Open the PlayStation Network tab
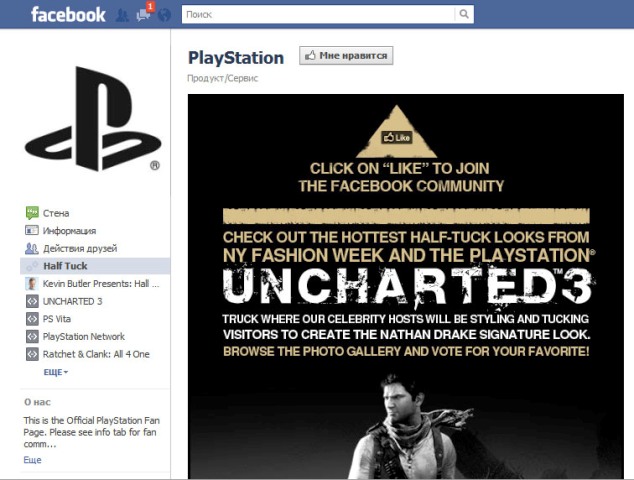634x480 pixels. click(84, 336)
